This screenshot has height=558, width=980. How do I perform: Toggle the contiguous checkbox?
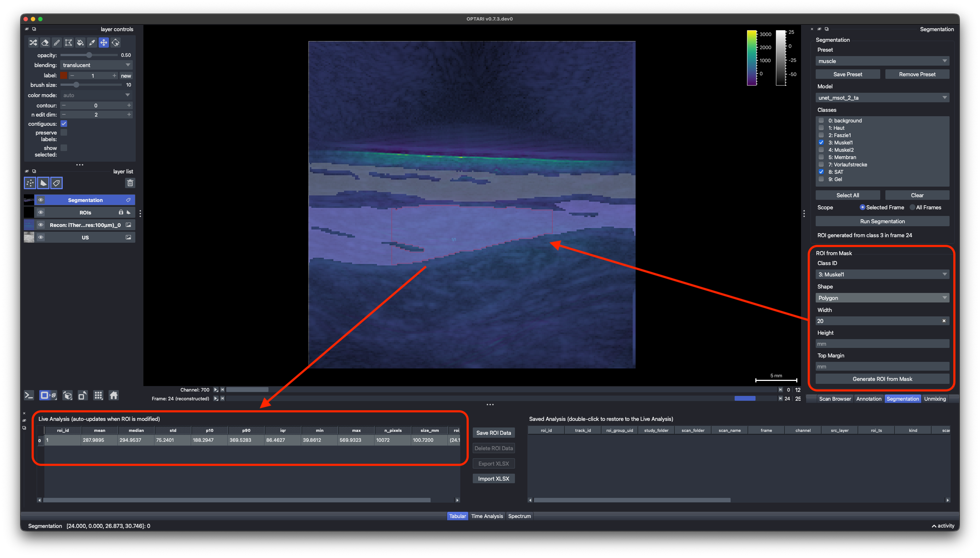coord(64,124)
